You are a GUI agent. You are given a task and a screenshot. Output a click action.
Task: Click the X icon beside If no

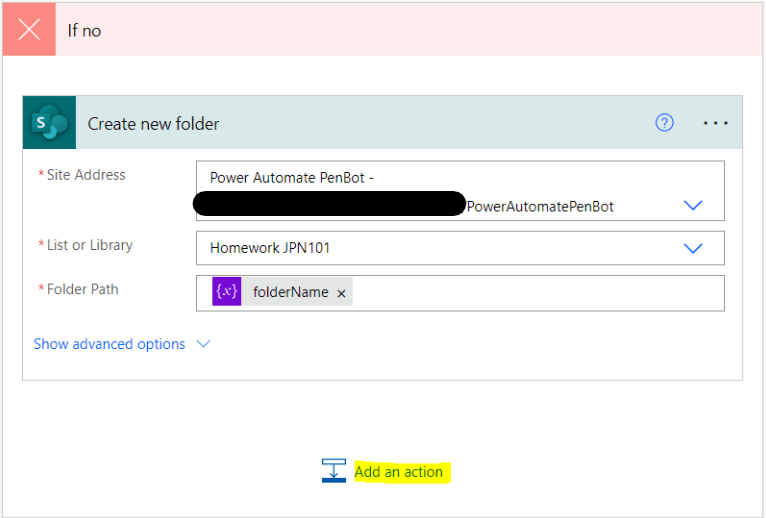point(29,29)
